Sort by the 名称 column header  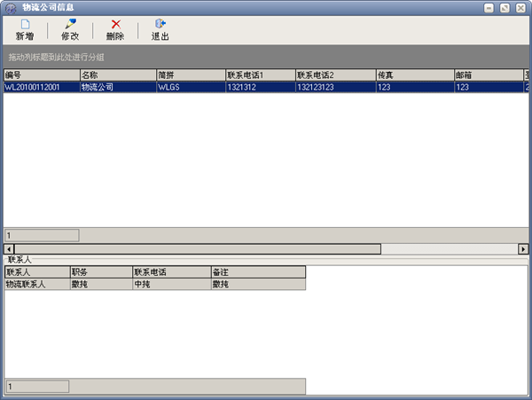(x=116, y=75)
